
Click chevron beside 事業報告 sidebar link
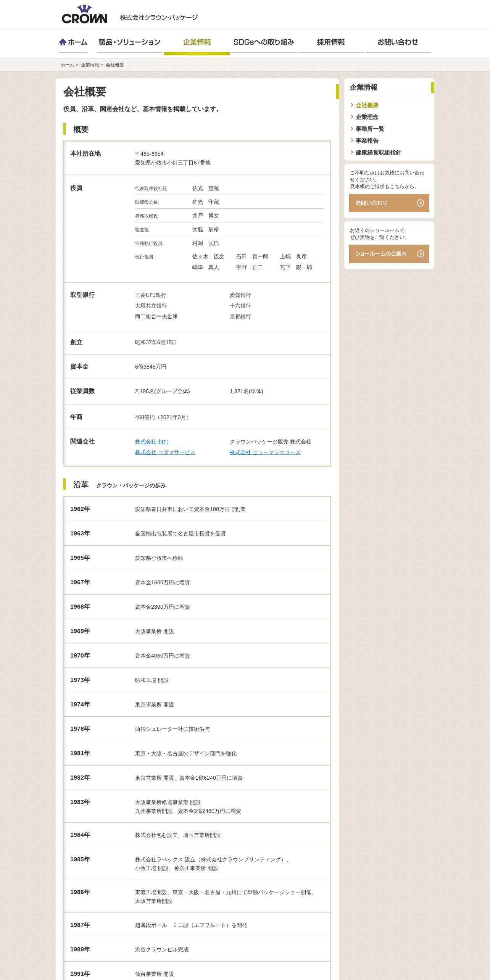tap(352, 140)
